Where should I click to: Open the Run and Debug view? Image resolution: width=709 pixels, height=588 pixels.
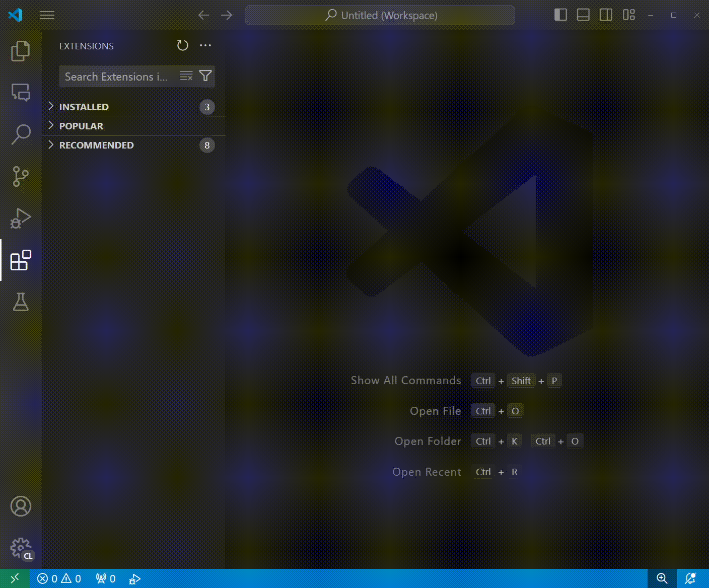coord(21,218)
